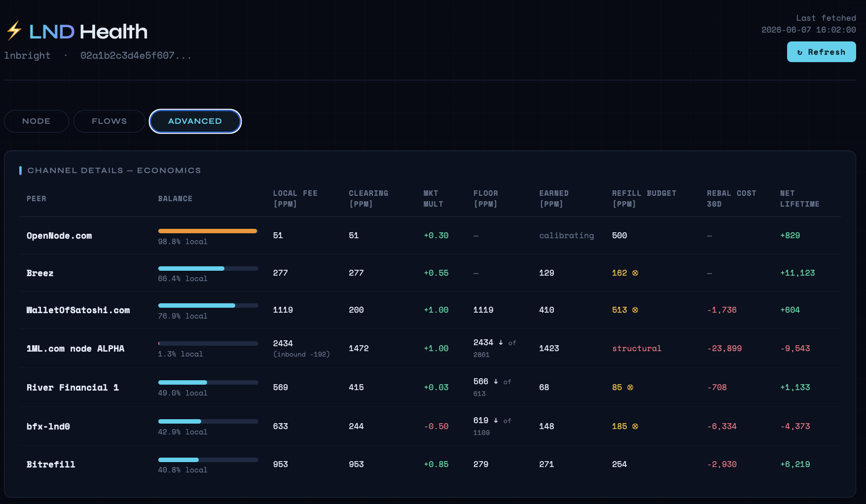Click market multiplier -0.50
Viewport: 866px width, 504px height.
(436, 427)
